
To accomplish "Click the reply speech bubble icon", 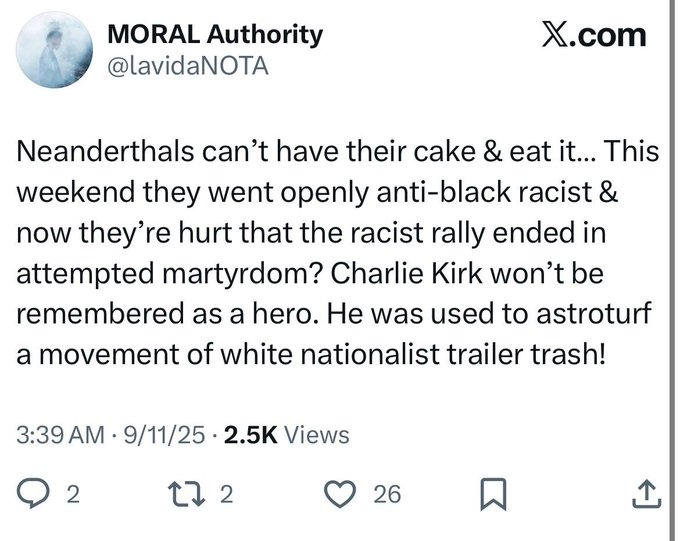I will (35, 492).
